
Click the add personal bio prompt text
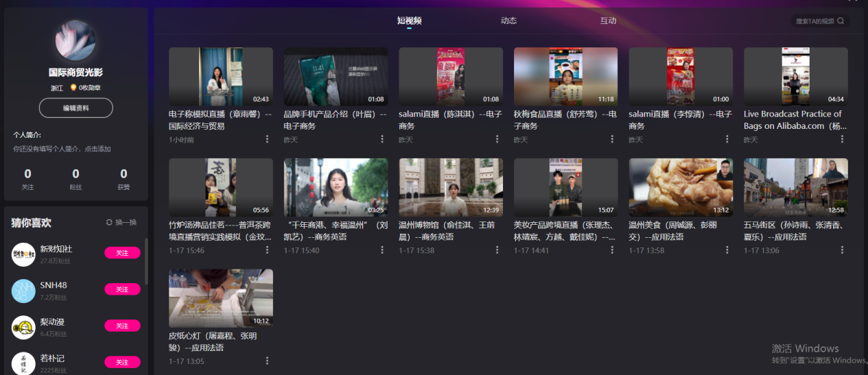point(62,149)
